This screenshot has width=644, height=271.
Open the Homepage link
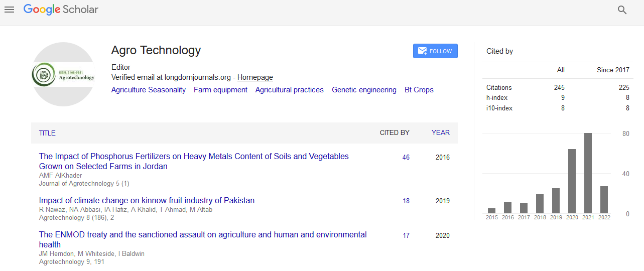pos(255,77)
